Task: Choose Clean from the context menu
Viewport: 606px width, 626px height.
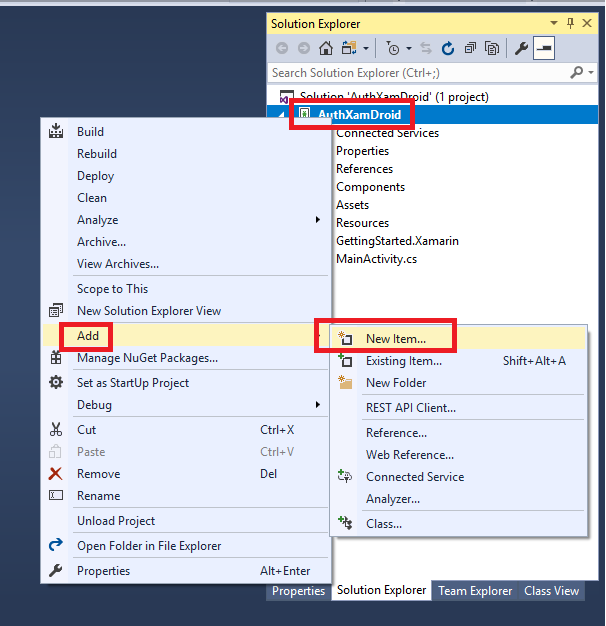Action: (186, 198)
